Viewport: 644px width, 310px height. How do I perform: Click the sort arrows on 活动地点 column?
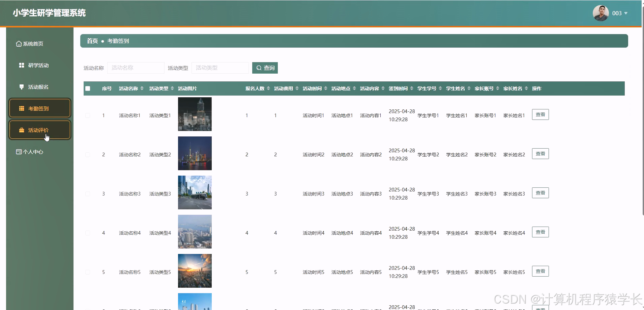354,88
